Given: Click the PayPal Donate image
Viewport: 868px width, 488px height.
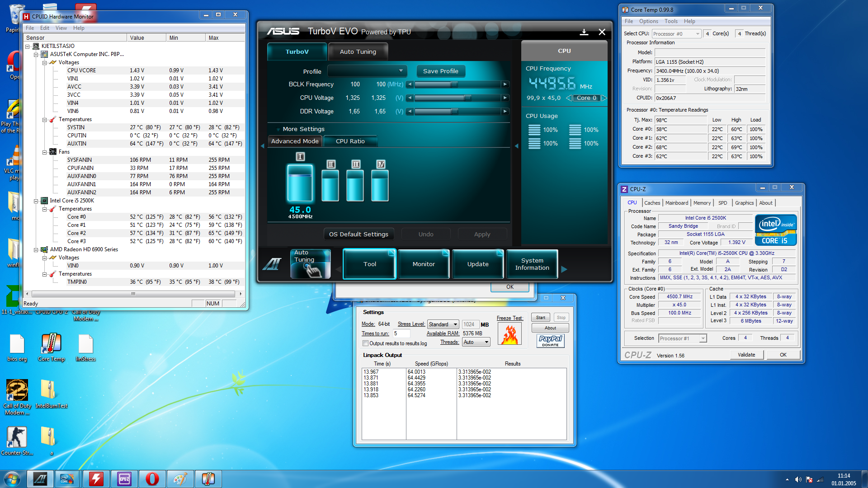Looking at the screenshot, I should pos(550,341).
